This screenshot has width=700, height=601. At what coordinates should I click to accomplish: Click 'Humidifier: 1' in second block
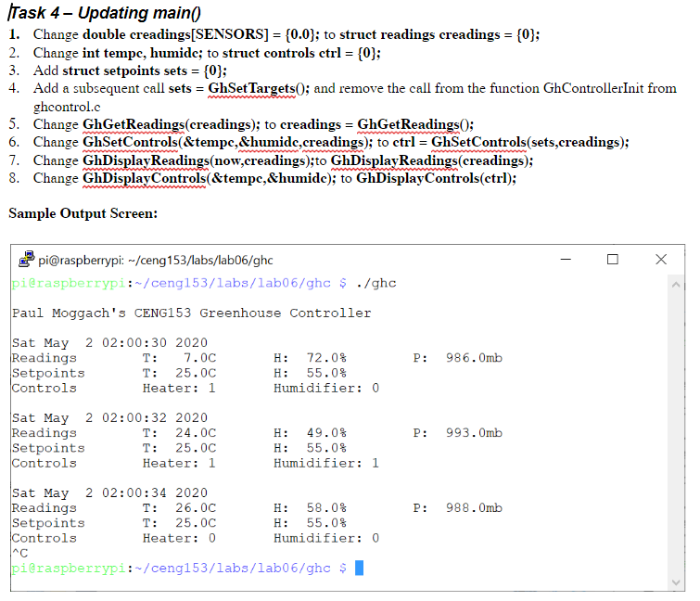[x=326, y=464]
